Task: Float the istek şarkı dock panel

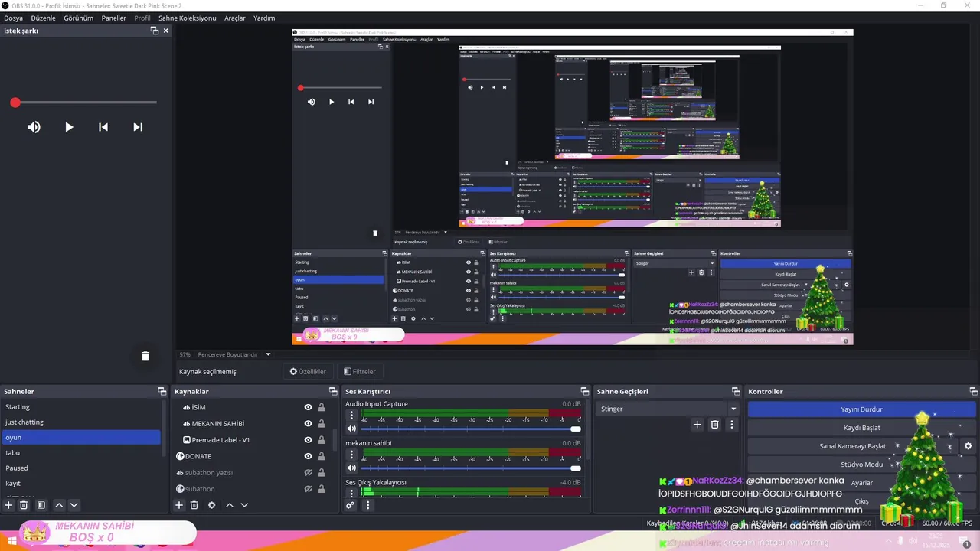Action: coord(154,31)
